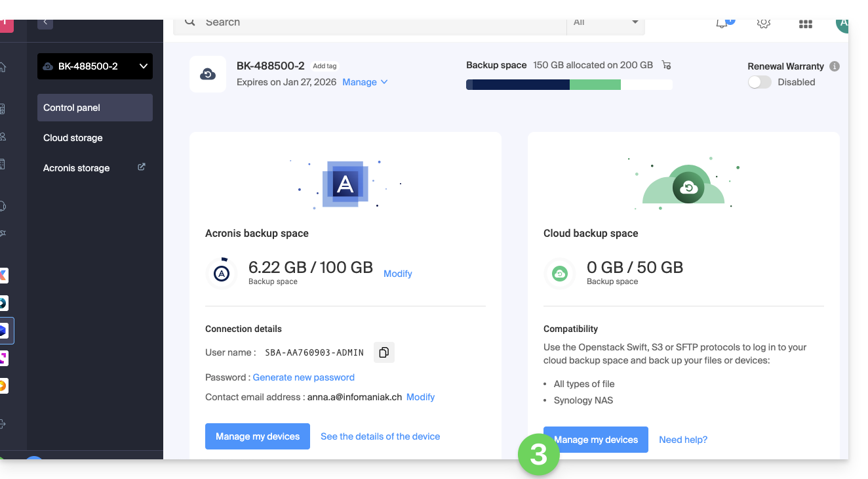Click the external link icon on Acronis storage
Image resolution: width=868 pixels, height=479 pixels.
[x=141, y=167]
